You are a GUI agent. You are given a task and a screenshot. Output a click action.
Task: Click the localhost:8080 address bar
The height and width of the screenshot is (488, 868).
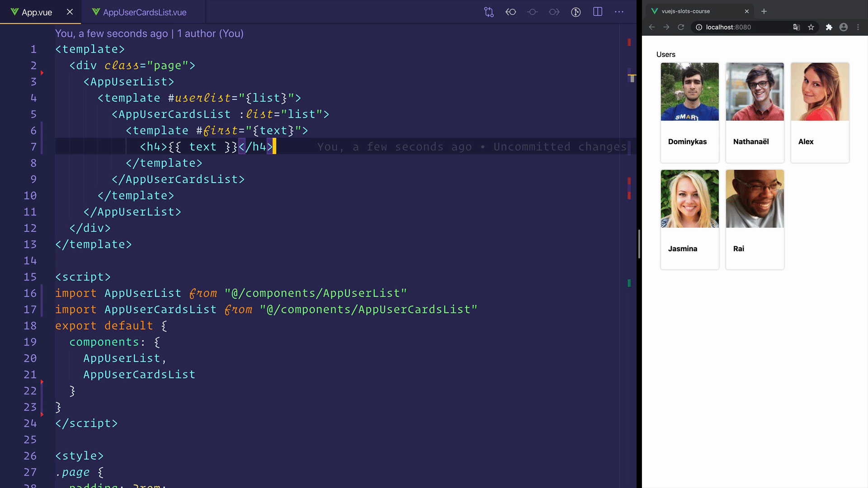click(755, 27)
